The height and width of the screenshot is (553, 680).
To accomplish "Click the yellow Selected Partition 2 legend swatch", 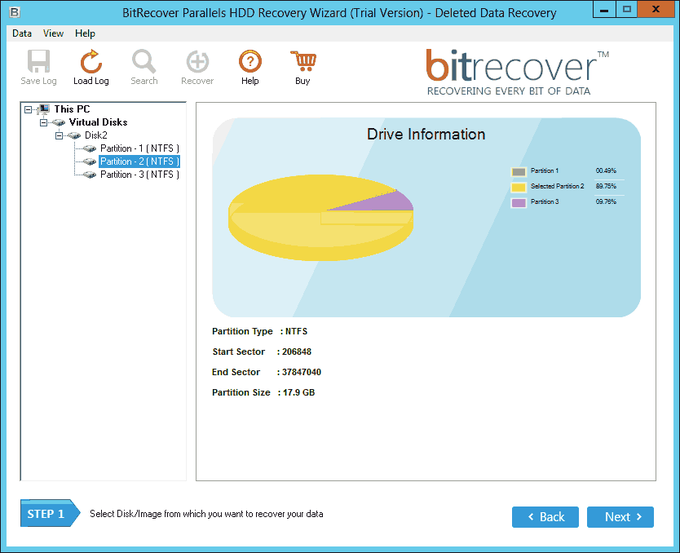I will click(518, 187).
